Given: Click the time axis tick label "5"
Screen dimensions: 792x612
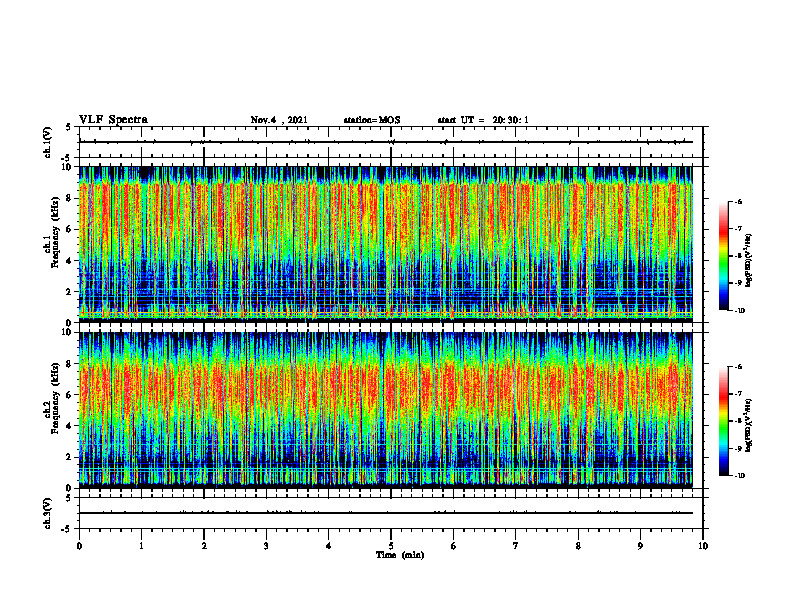Looking at the screenshot, I should pos(391,546).
